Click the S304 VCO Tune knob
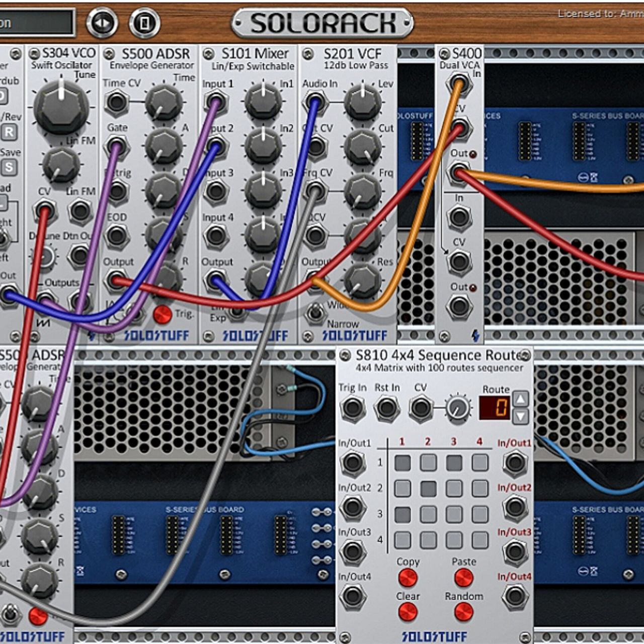 (61, 107)
